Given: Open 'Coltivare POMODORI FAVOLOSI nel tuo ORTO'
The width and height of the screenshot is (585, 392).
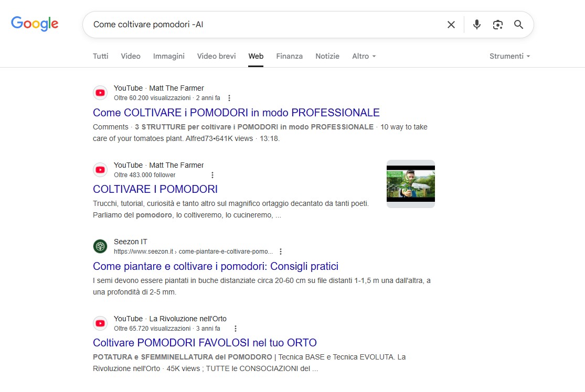Looking at the screenshot, I should pyautogui.click(x=205, y=343).
